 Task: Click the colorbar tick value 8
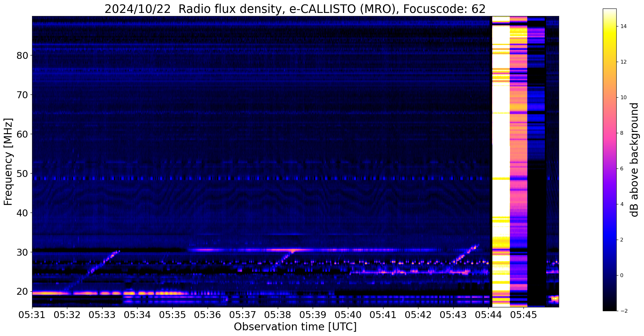[x=622, y=133]
